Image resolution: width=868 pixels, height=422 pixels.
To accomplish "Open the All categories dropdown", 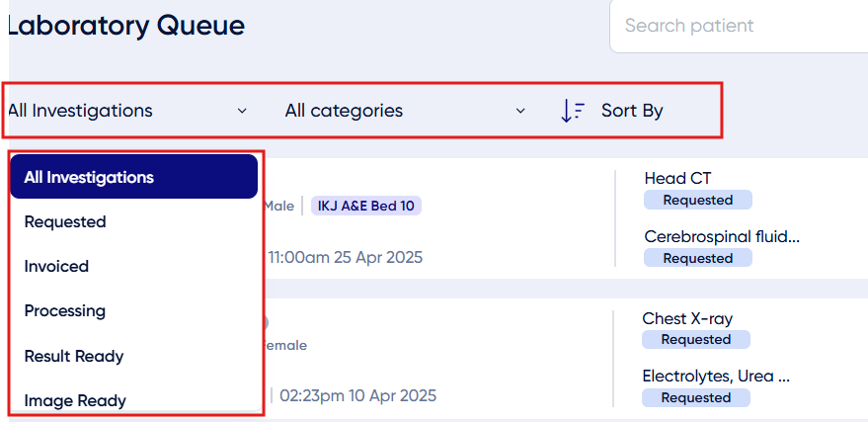I will coord(405,111).
